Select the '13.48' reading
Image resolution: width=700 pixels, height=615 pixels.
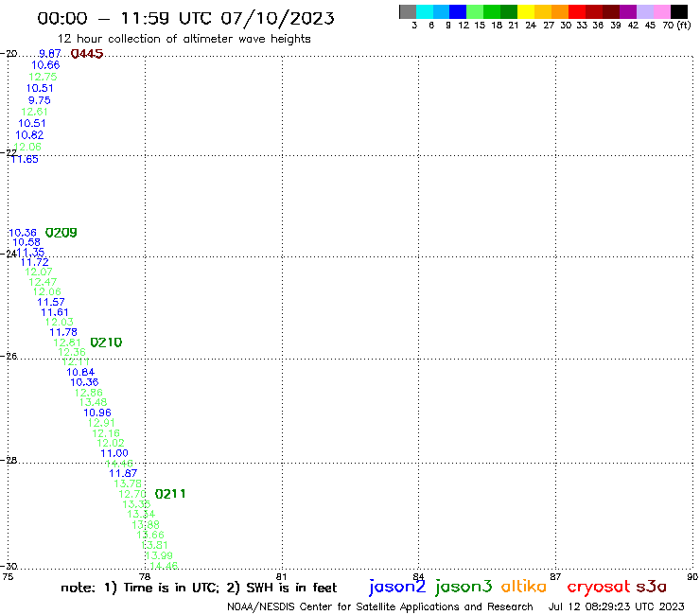tap(94, 402)
